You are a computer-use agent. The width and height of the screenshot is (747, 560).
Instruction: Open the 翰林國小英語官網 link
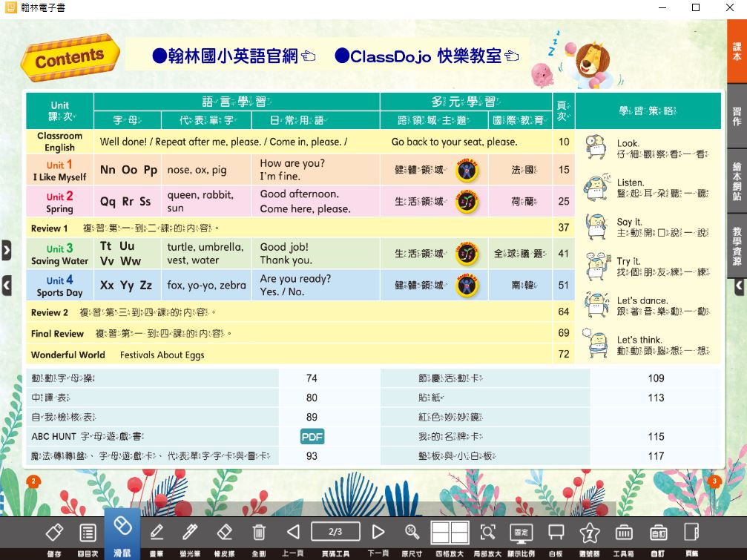click(x=234, y=56)
